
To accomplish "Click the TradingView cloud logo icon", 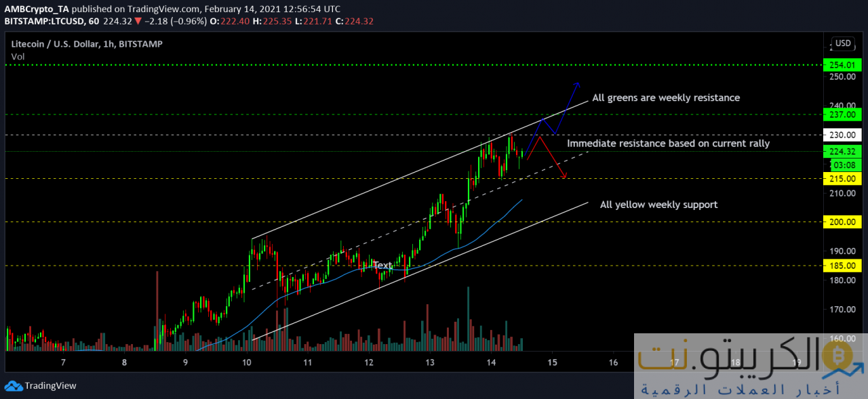I will coord(13,386).
